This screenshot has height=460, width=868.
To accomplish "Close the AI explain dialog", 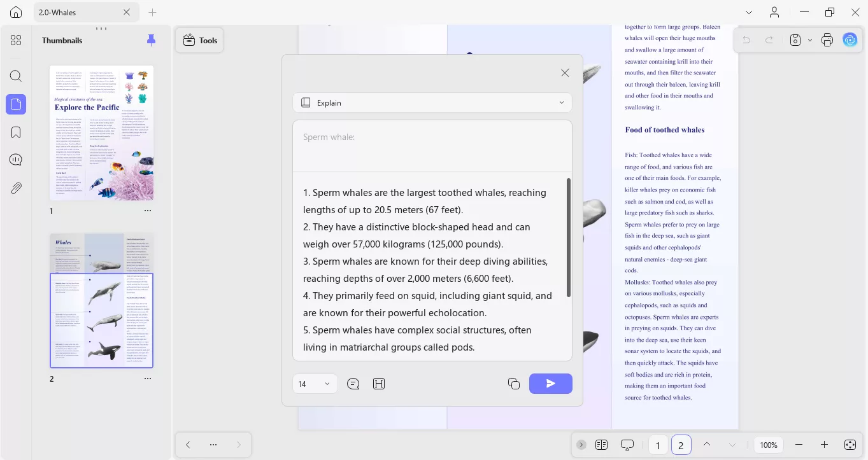I will 565,73.
